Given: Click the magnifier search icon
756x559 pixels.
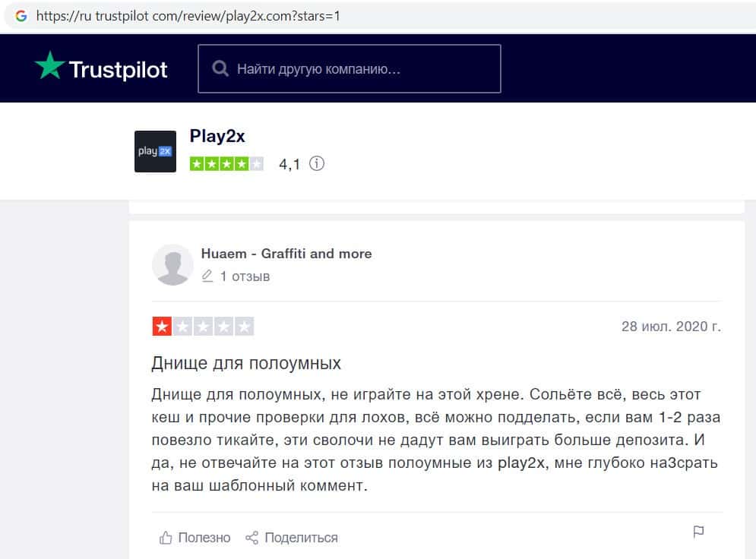Looking at the screenshot, I should click(x=220, y=69).
